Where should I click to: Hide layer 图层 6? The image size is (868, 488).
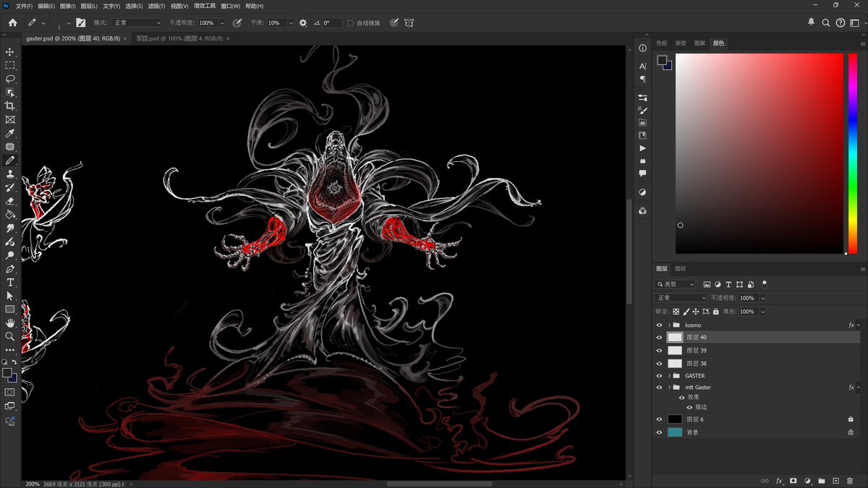[659, 419]
